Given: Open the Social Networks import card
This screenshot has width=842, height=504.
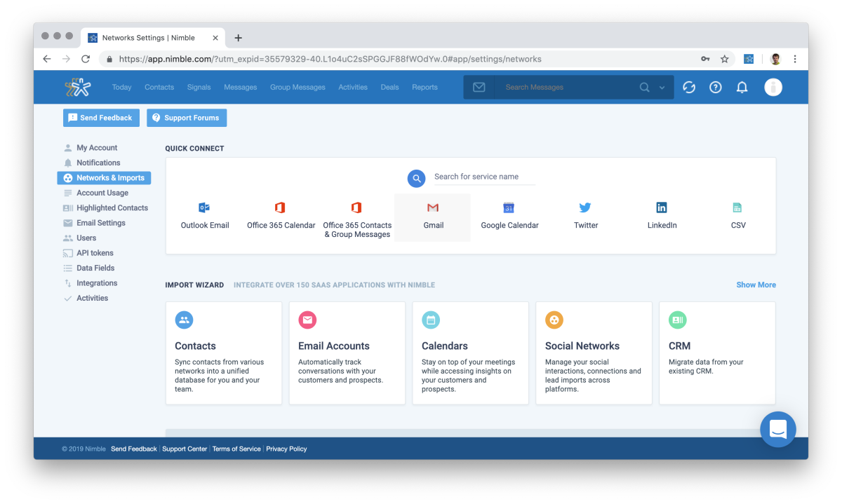Looking at the screenshot, I should point(594,353).
